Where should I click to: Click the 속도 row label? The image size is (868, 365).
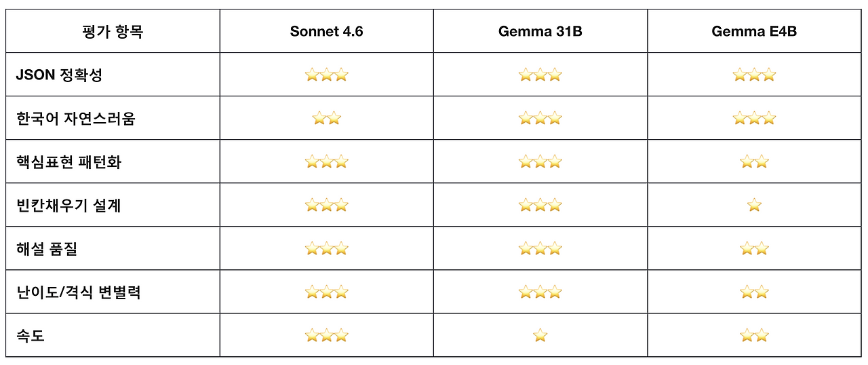[x=31, y=335]
